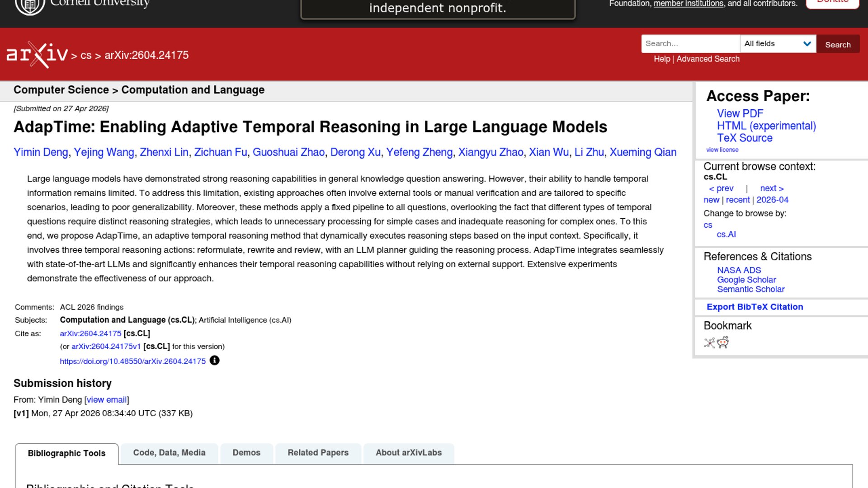This screenshot has width=868, height=488.
Task: Go to the next paper link
Action: coord(771,188)
